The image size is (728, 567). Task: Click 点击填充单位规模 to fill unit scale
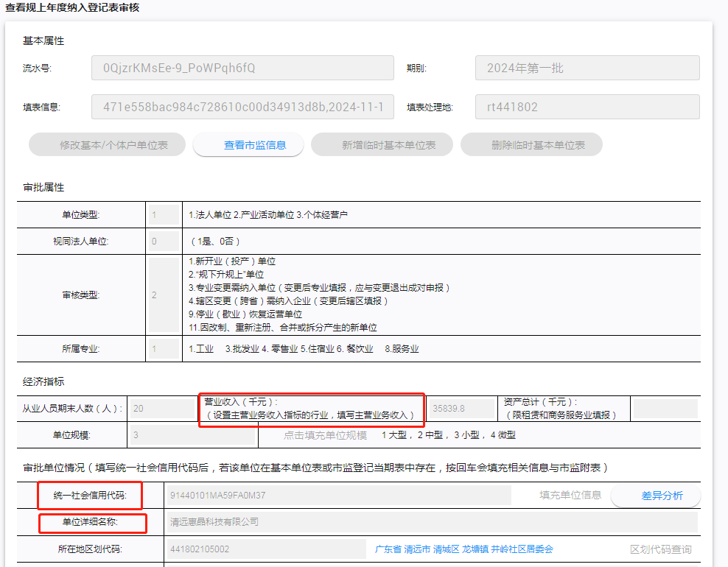click(325, 435)
